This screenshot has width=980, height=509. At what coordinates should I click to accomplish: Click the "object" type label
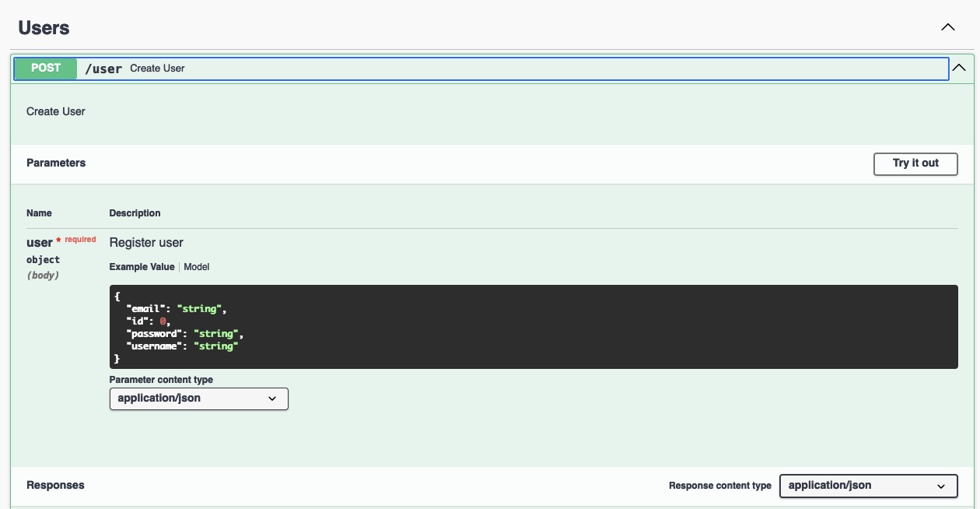pyautogui.click(x=43, y=260)
